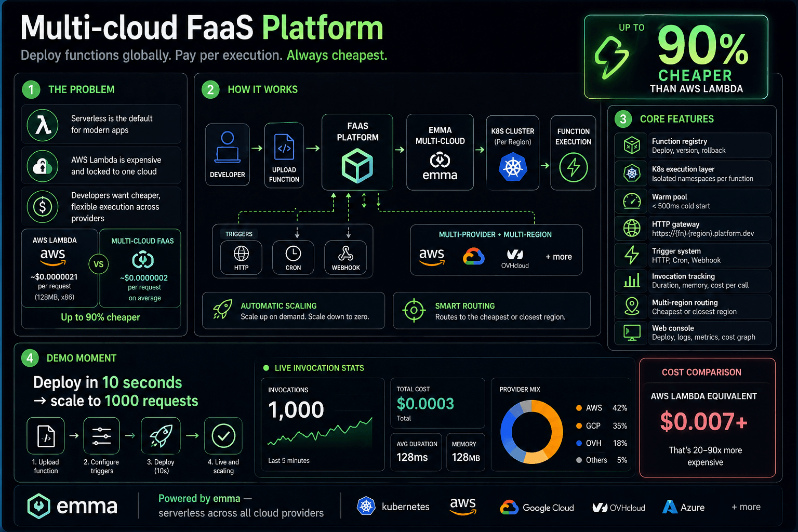Click the '$0.0003' total cost value

point(425,404)
